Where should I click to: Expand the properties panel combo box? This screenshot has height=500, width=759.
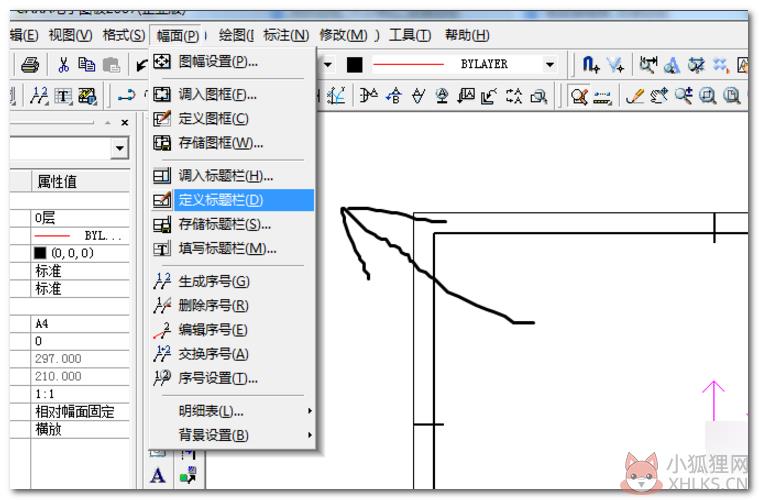[x=119, y=148]
